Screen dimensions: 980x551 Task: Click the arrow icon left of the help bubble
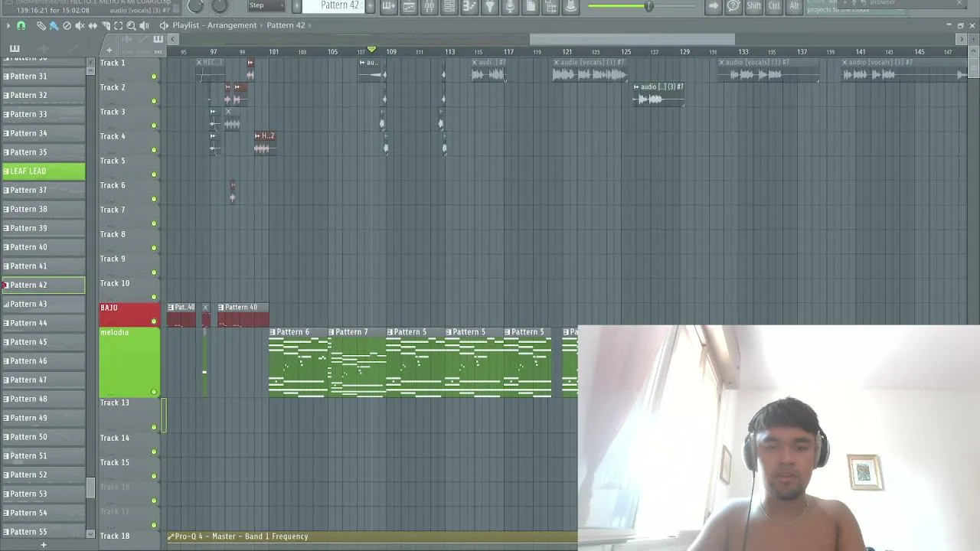(714, 6)
